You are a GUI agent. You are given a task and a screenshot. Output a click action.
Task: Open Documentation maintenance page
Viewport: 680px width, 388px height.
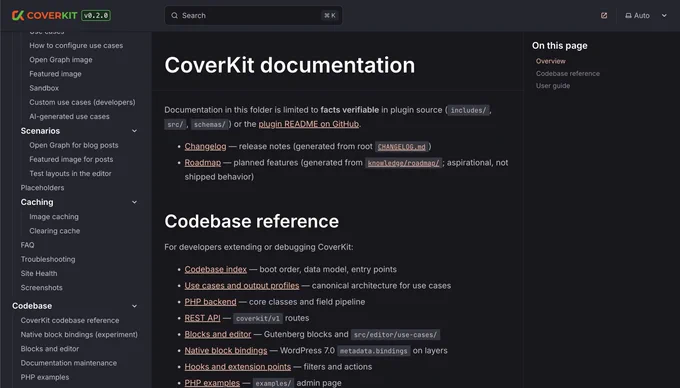[x=69, y=363]
